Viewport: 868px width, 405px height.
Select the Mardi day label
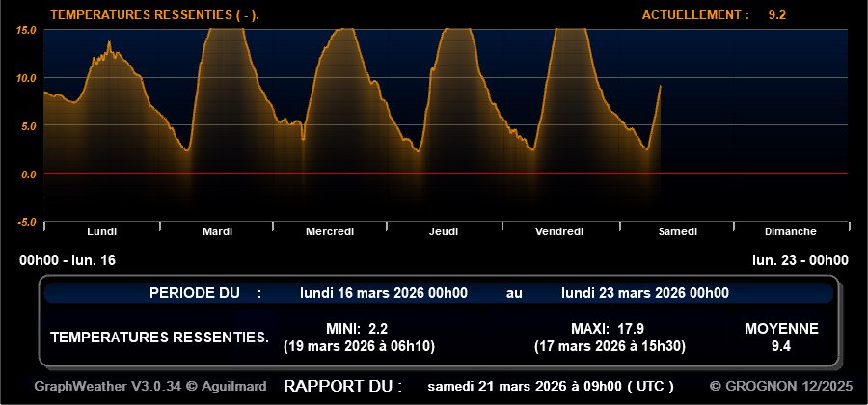tap(217, 231)
